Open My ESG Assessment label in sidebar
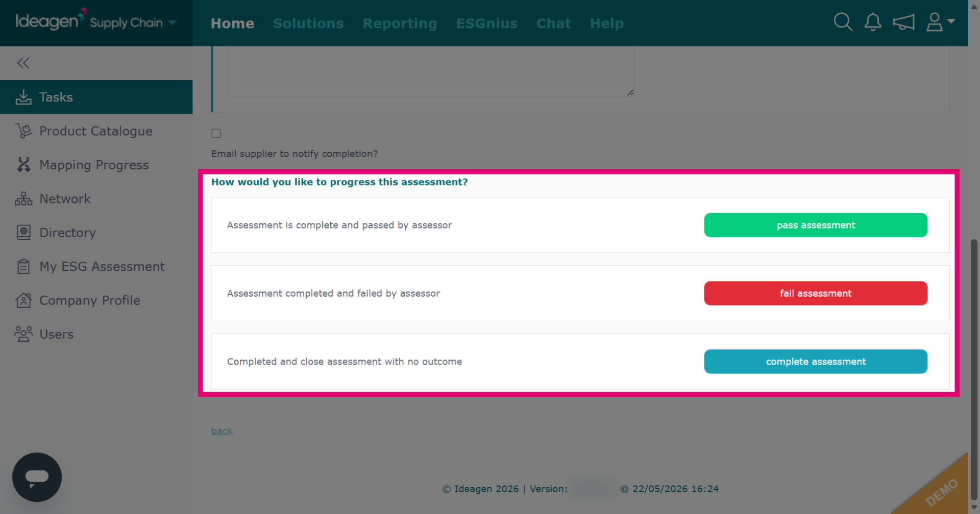 pos(102,266)
